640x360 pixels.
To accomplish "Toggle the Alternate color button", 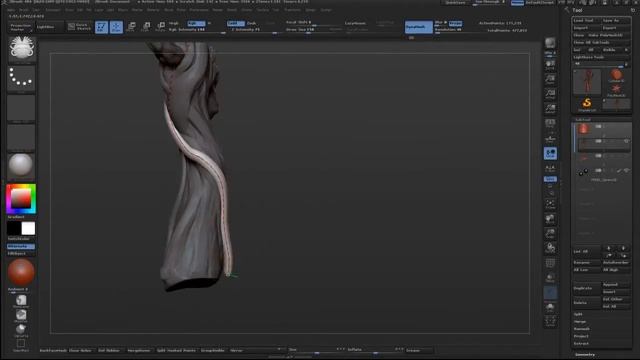I will tap(21, 247).
